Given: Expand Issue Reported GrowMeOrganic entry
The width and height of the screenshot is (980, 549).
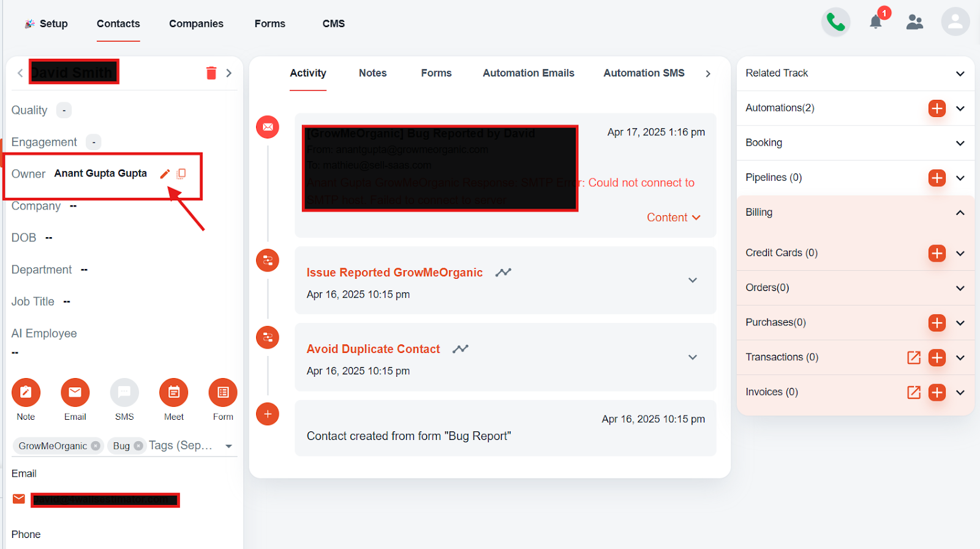Looking at the screenshot, I should (x=693, y=280).
